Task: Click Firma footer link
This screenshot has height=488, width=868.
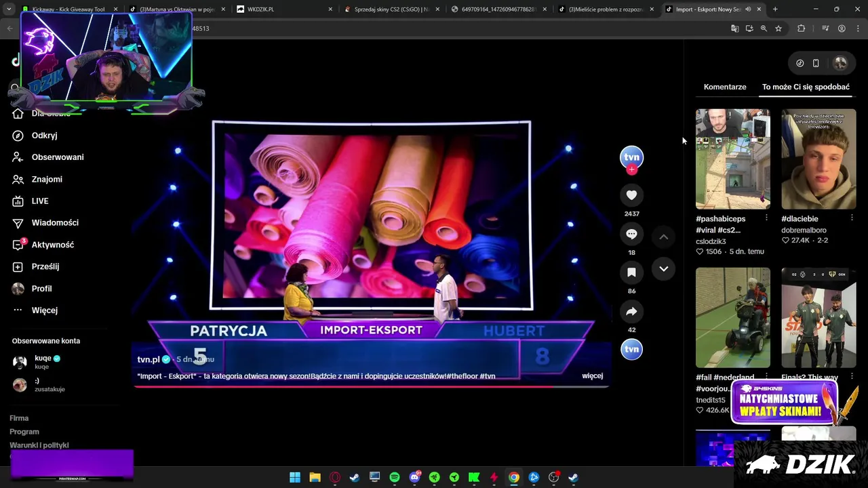Action: pyautogui.click(x=19, y=418)
